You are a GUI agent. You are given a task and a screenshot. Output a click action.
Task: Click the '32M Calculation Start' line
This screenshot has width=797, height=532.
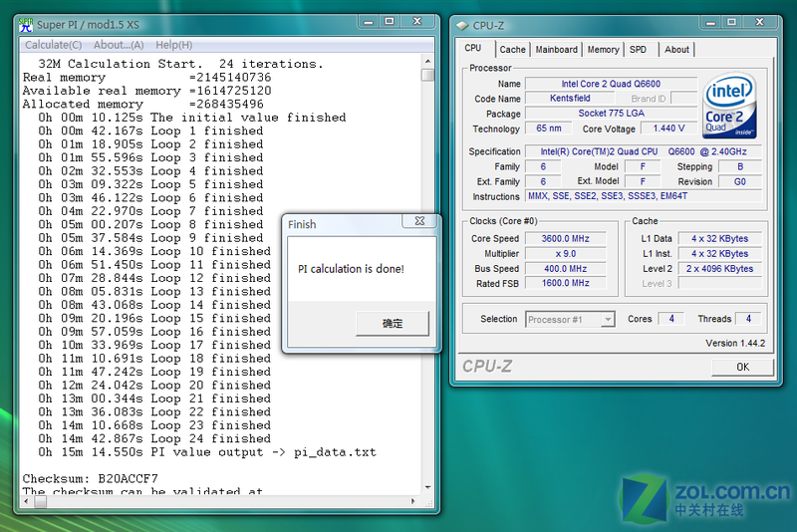(x=180, y=64)
